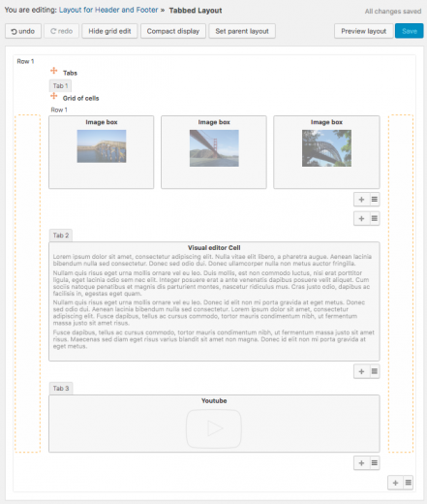Open the outermost Row 1 menu icon
Image resolution: width=427 pixels, height=504 pixels.
click(x=408, y=483)
